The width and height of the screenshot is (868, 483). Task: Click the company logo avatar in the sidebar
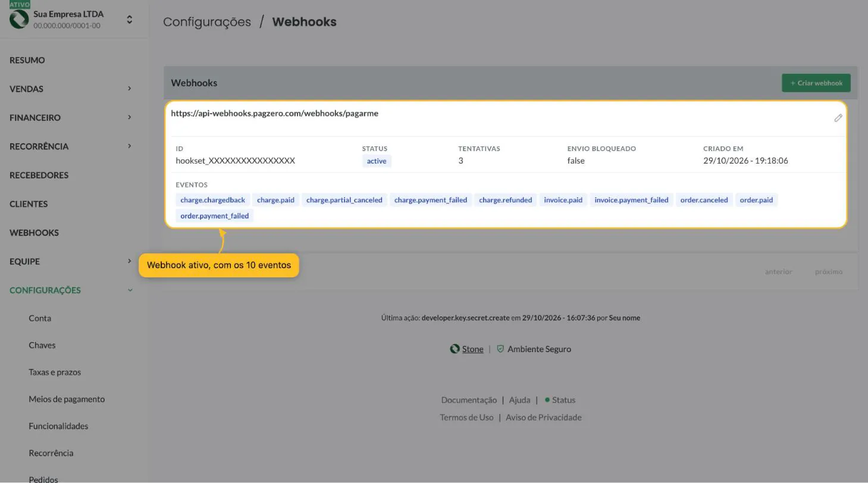pyautogui.click(x=19, y=19)
